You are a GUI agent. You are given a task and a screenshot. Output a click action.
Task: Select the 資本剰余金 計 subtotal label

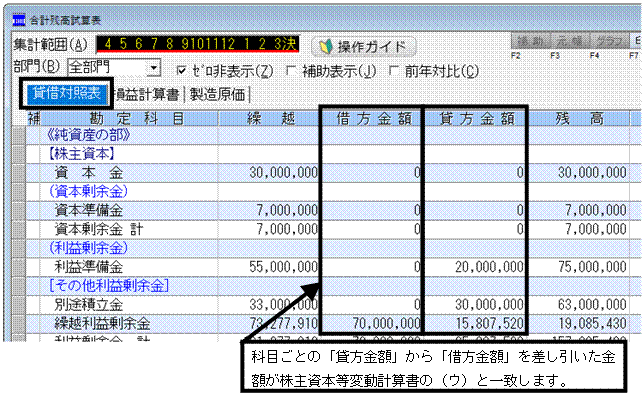pos(99,229)
